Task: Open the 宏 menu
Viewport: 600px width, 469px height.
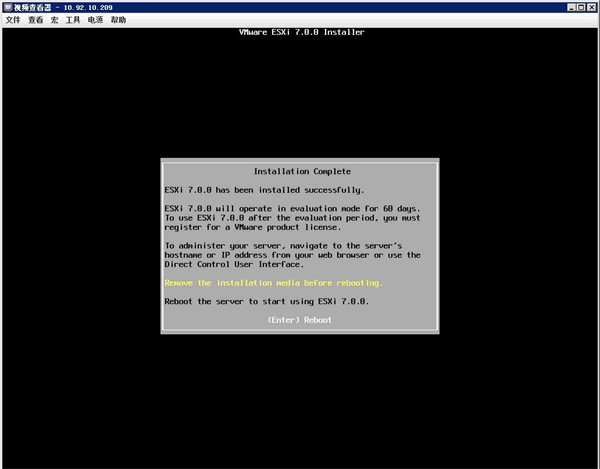Action: pyautogui.click(x=54, y=20)
